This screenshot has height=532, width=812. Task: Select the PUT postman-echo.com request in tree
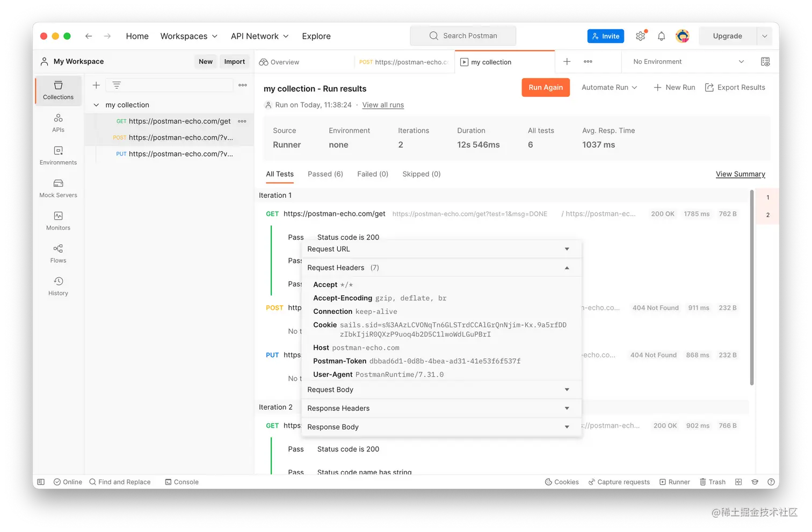pyautogui.click(x=175, y=154)
